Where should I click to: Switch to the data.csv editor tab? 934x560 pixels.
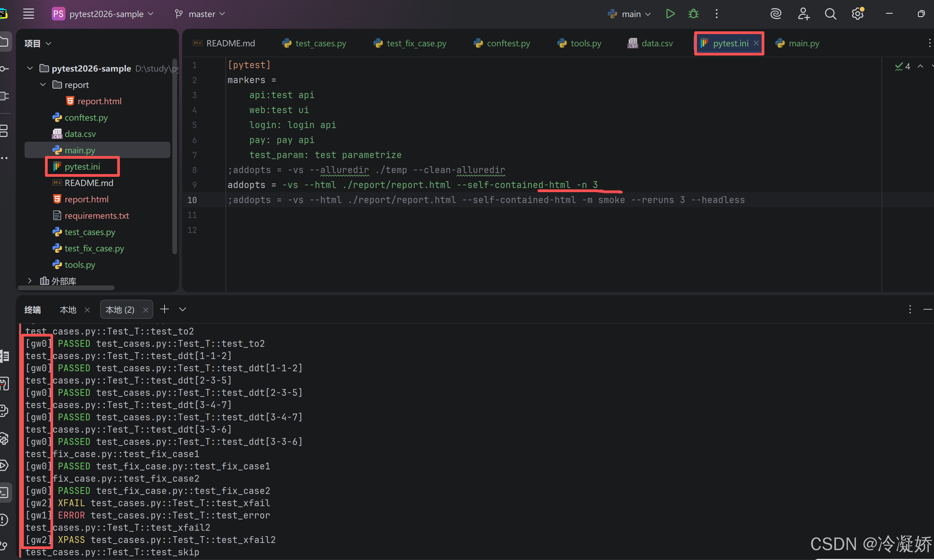tap(650, 43)
